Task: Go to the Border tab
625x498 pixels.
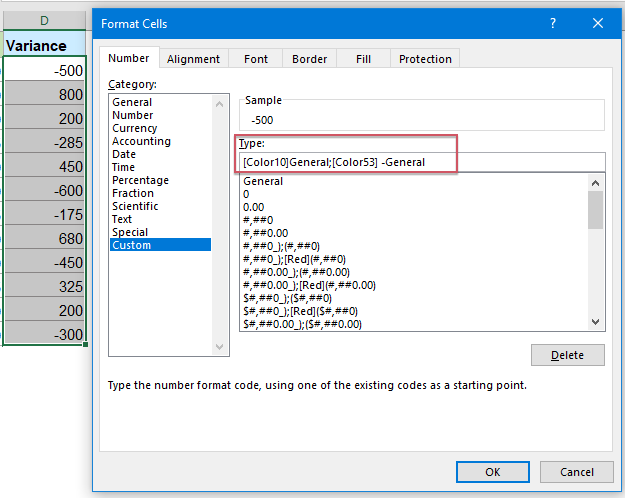Action: coord(309,59)
